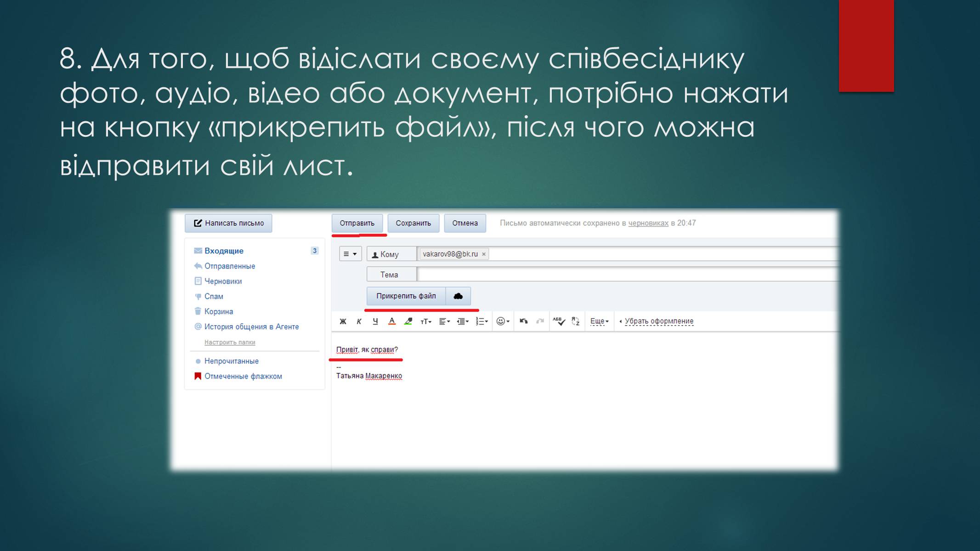Open the recipient fields options dropdown

(x=350, y=254)
